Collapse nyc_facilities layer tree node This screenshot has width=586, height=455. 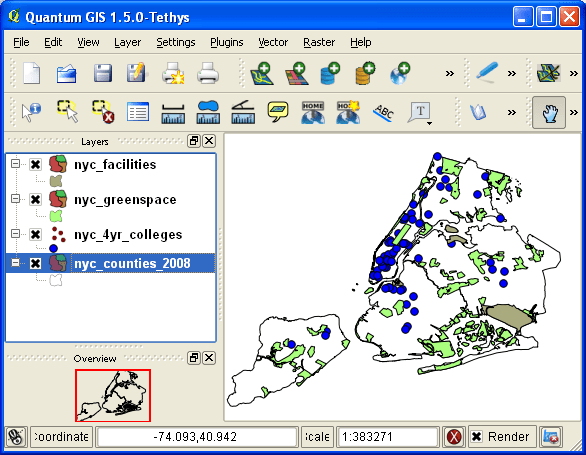click(x=15, y=163)
